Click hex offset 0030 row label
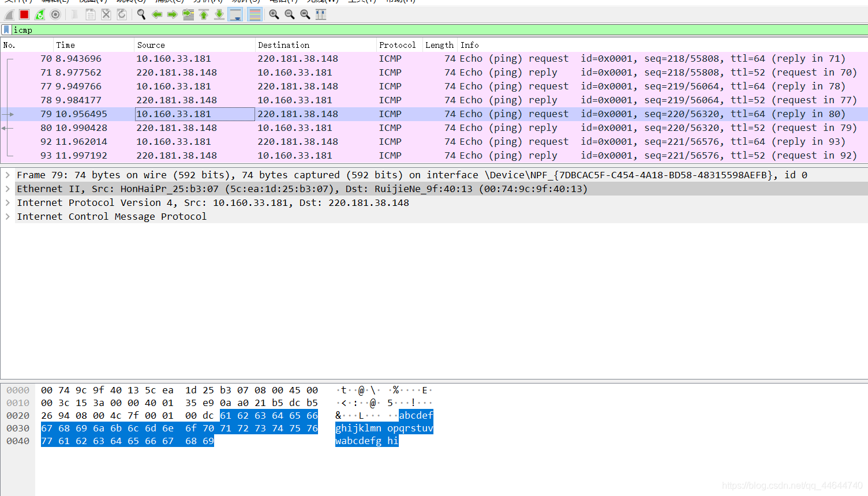 [18, 429]
